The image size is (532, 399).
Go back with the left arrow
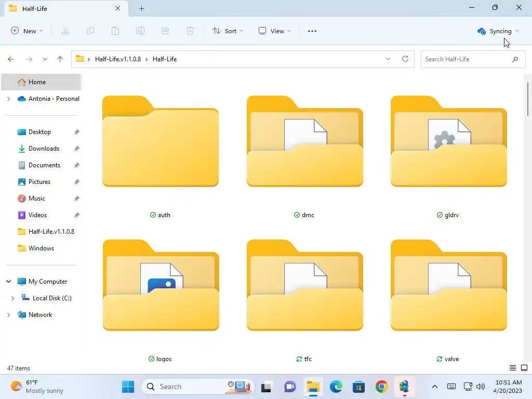pos(11,59)
